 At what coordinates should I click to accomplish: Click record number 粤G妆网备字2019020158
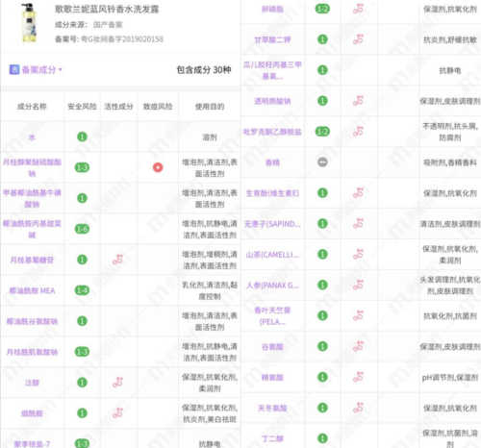(x=122, y=39)
